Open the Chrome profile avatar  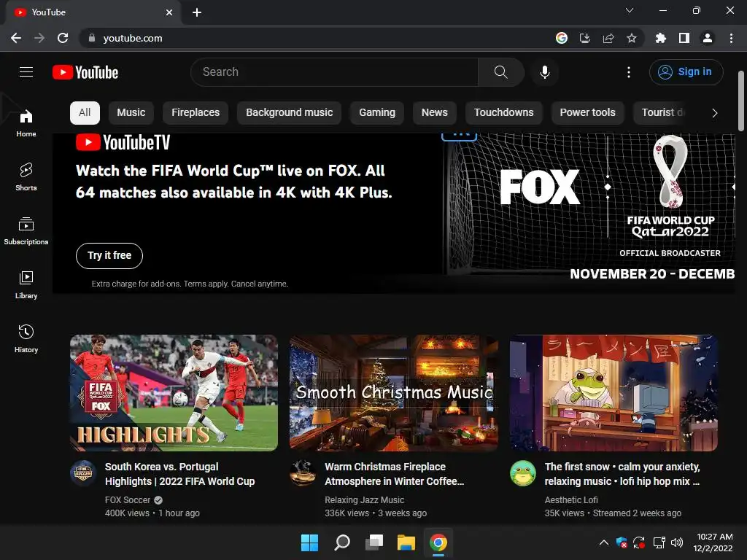708,38
